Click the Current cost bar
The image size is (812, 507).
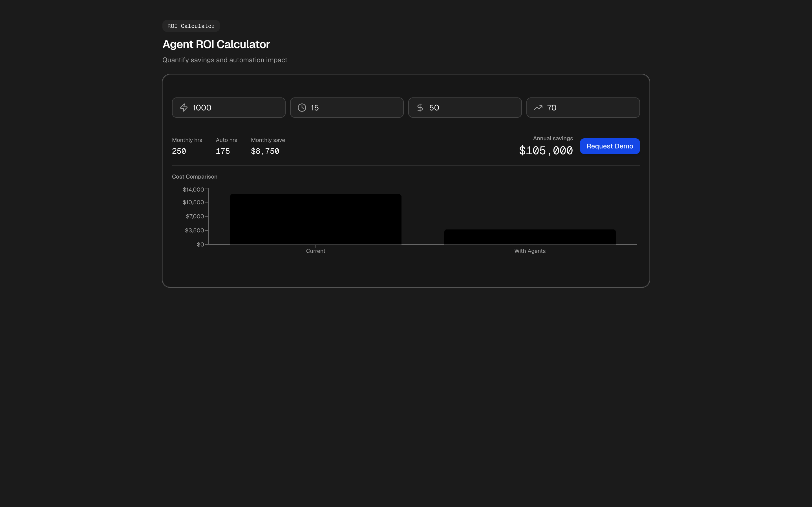(x=315, y=219)
